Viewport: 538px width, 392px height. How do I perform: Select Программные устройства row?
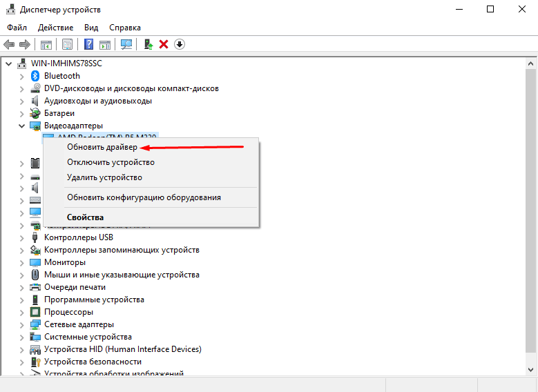point(94,300)
